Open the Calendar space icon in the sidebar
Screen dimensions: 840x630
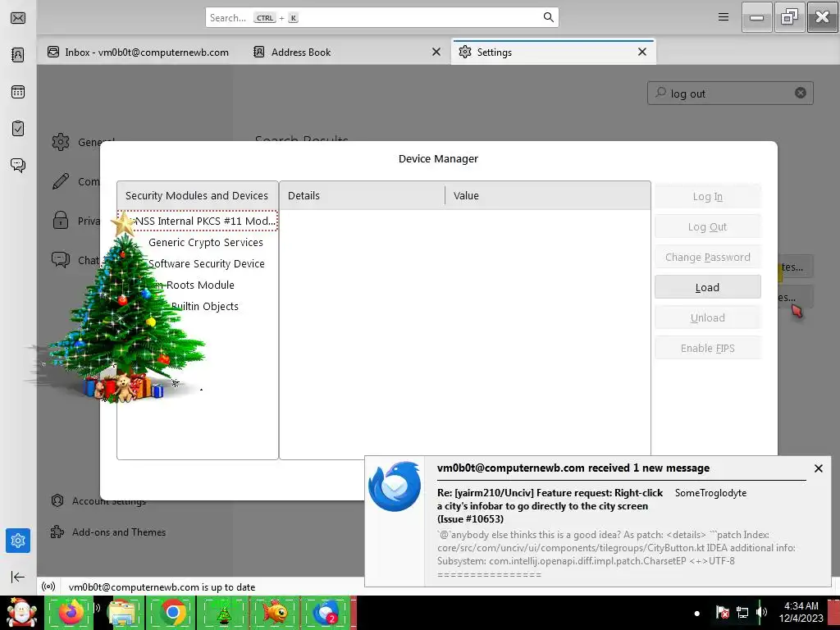point(18,92)
